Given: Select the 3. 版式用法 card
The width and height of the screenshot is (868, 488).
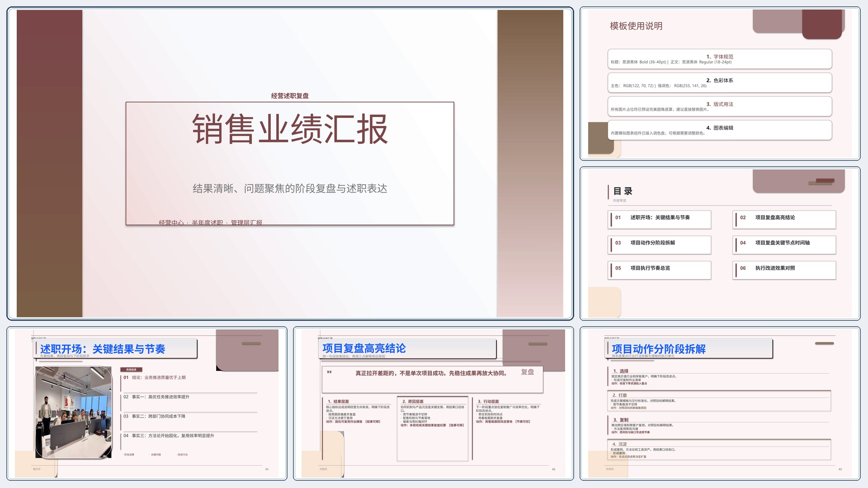Looking at the screenshot, I should pos(720,107).
